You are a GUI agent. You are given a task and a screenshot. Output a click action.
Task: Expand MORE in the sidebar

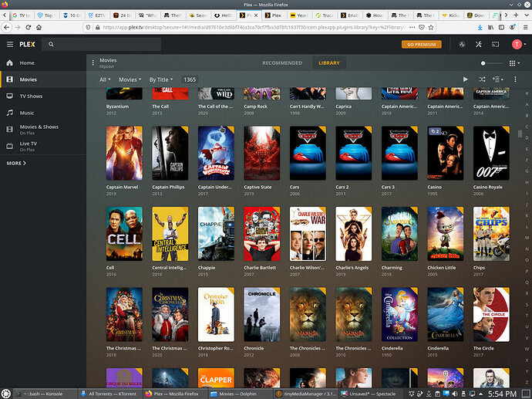[x=16, y=164]
